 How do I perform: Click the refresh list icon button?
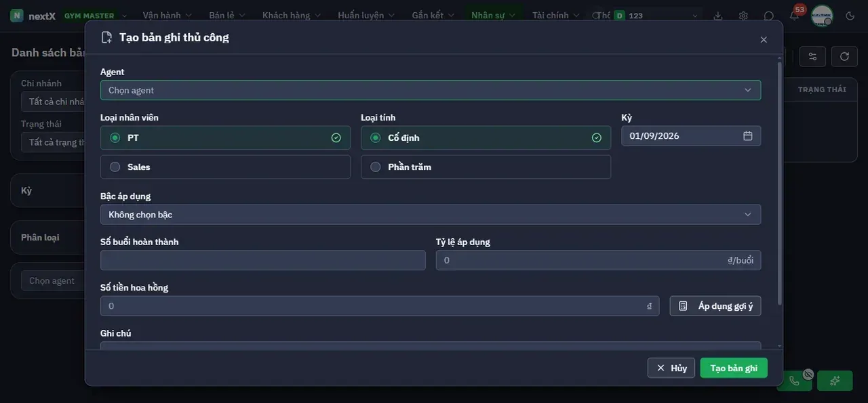(844, 56)
